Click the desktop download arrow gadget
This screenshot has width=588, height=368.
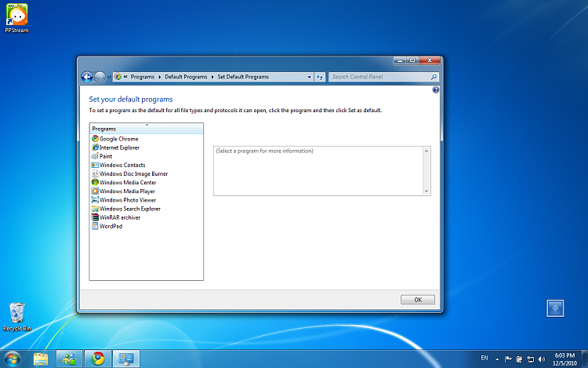click(555, 308)
